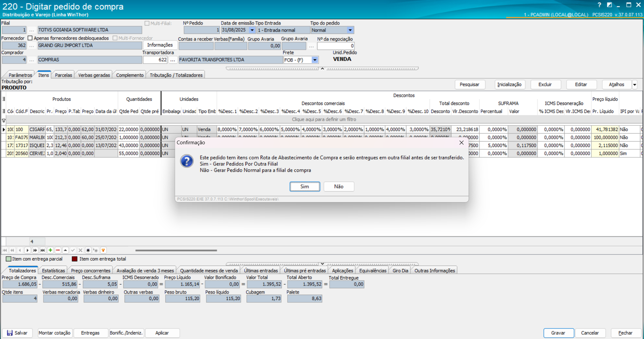Click the Salvar floppy disk icon
Viewport: 644px width, 339px height.
(10, 333)
